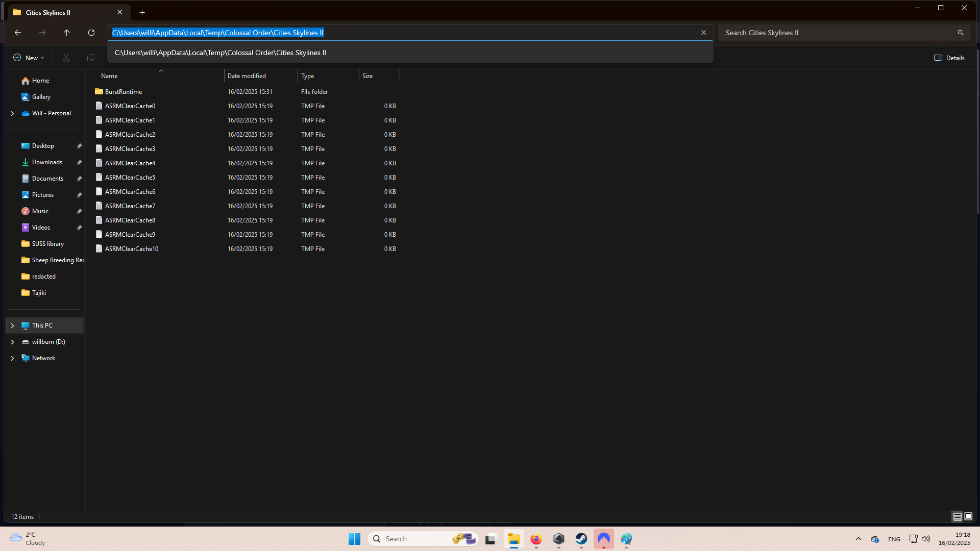Clear the address bar with X
Screen dimensions: 980x551
pos(704,33)
